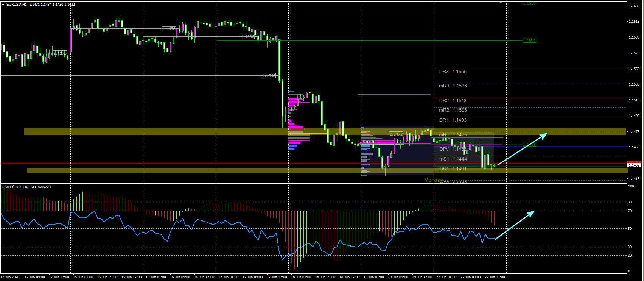
Task: Click the mR3 1.1536 pivot label
Action: (453, 86)
